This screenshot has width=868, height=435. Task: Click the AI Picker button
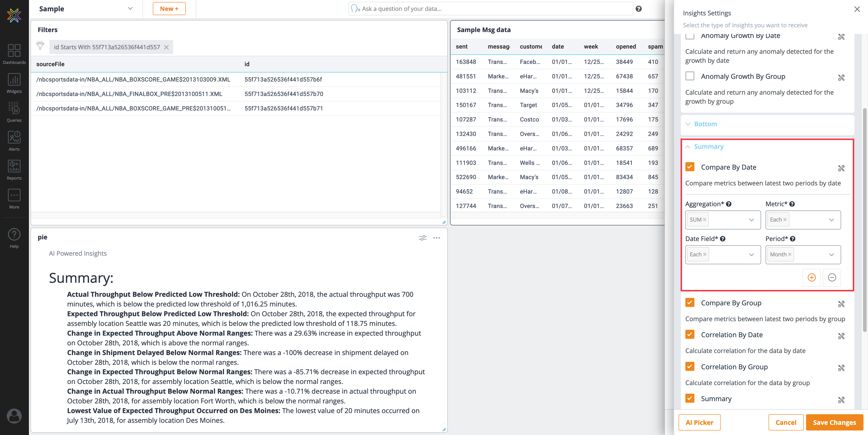[699, 422]
